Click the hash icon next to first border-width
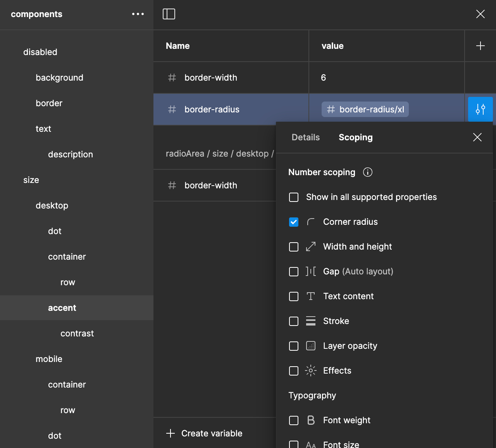Screen dimensions: 496x448 pyautogui.click(x=172, y=78)
